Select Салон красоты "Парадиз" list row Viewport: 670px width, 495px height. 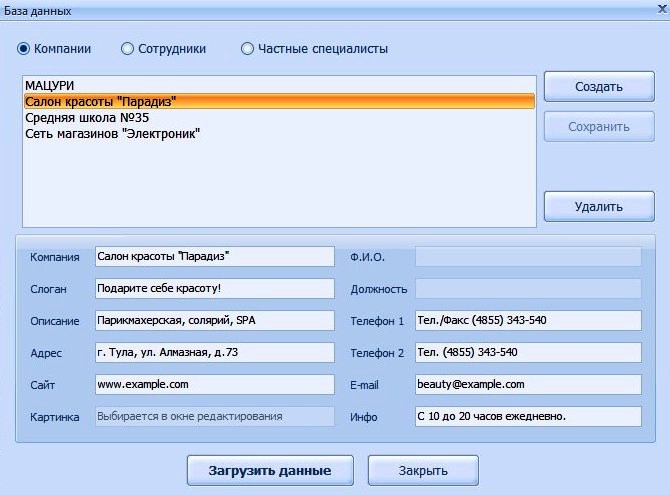coord(279,102)
